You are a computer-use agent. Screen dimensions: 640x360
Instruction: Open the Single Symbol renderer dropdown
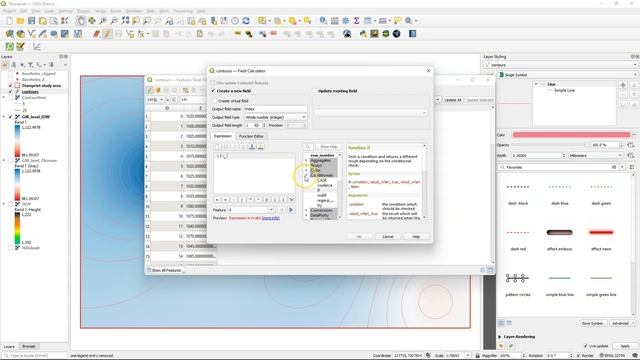pos(567,75)
